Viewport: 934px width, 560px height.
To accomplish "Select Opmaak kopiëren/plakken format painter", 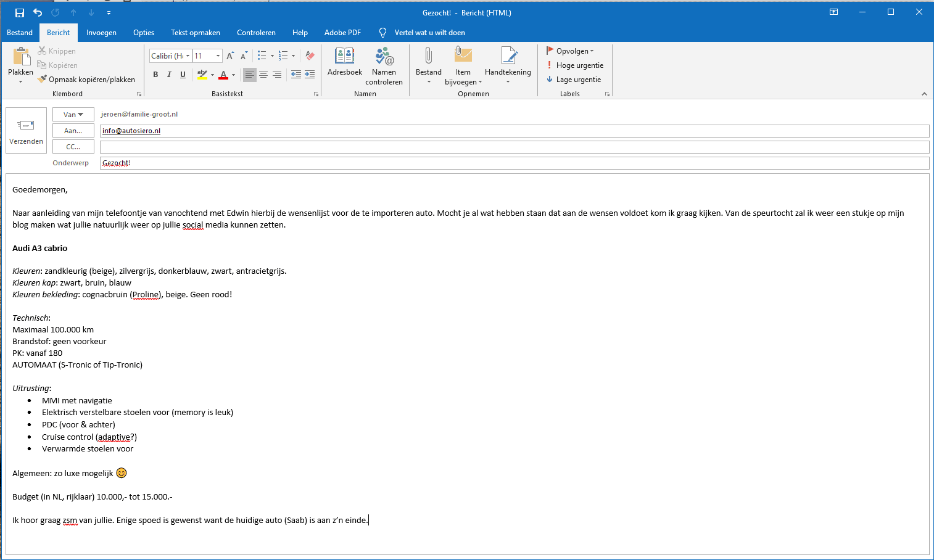I will (x=86, y=80).
